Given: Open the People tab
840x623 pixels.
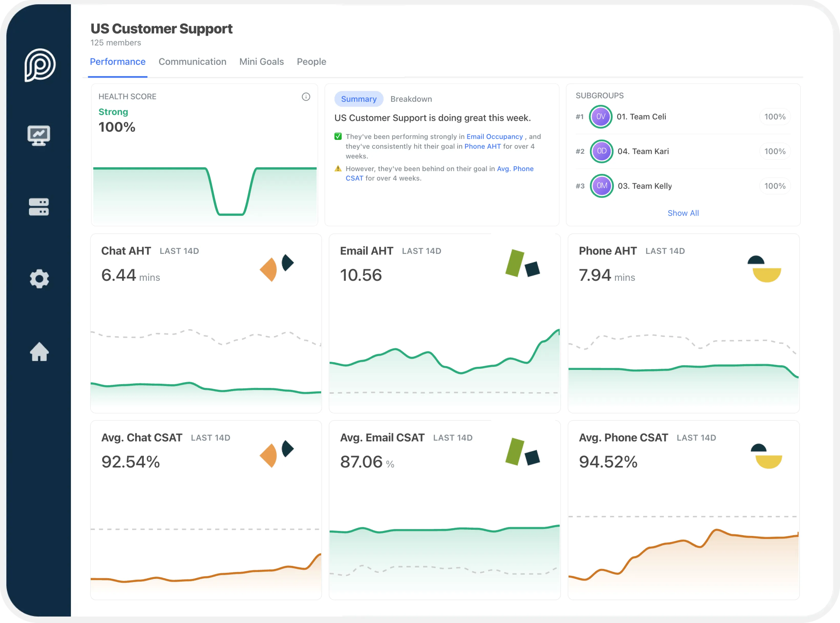Looking at the screenshot, I should pos(311,62).
